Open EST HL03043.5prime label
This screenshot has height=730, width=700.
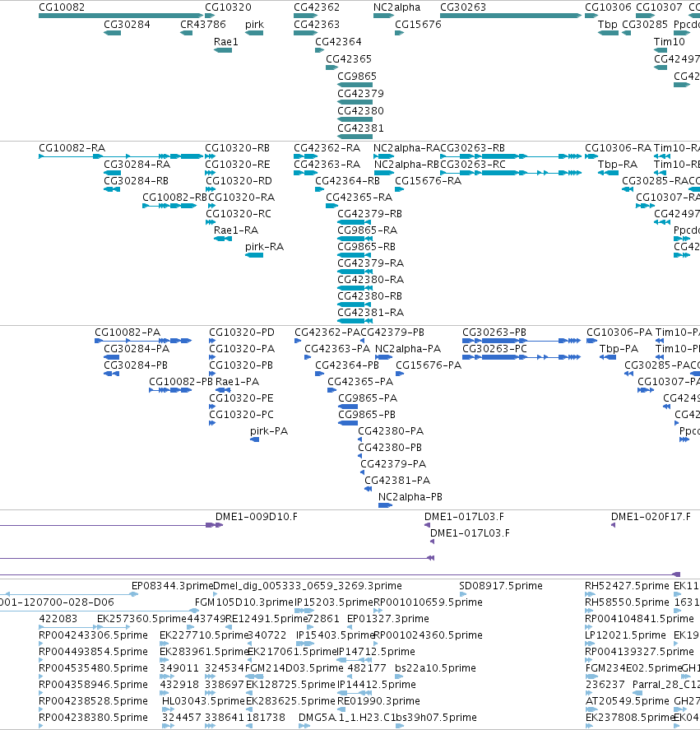[203, 701]
